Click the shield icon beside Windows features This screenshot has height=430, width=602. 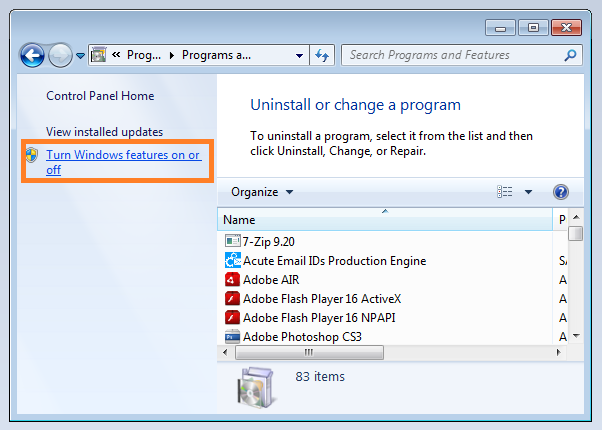click(x=32, y=155)
